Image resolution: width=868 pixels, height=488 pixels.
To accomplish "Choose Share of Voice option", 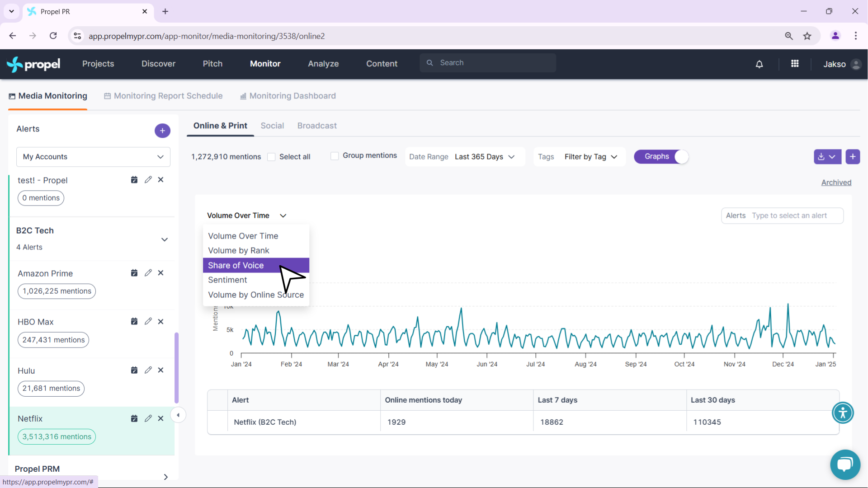I will point(256,265).
